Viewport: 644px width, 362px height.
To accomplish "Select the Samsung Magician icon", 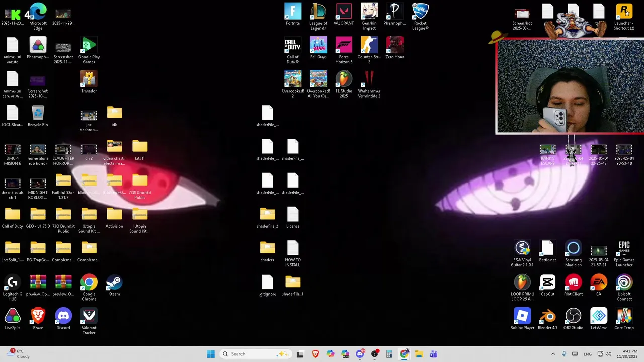I will (x=573, y=254).
